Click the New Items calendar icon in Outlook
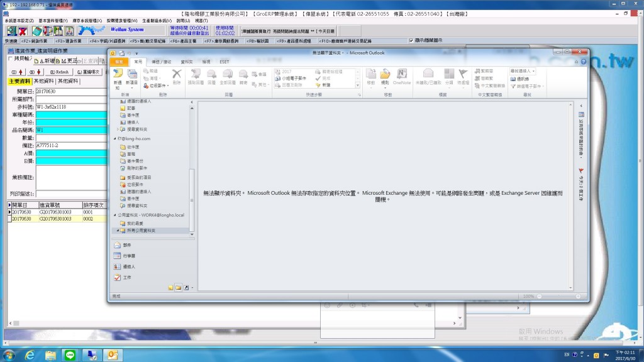This screenshot has width=644, height=362. pos(132,74)
